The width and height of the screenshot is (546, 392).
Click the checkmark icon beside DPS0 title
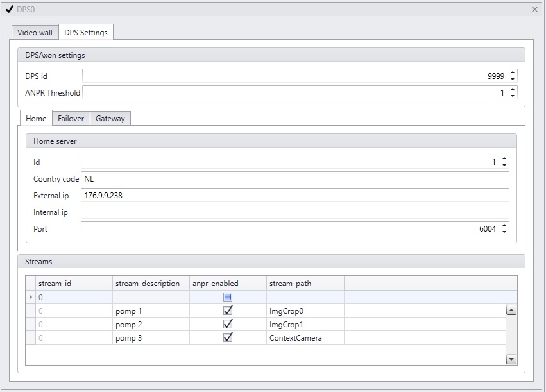(10, 9)
